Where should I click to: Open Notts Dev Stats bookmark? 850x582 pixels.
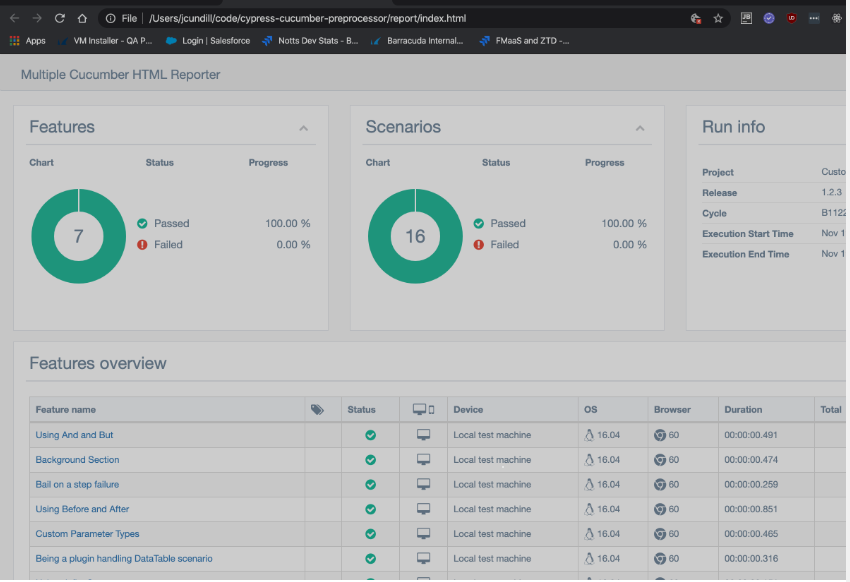310,41
